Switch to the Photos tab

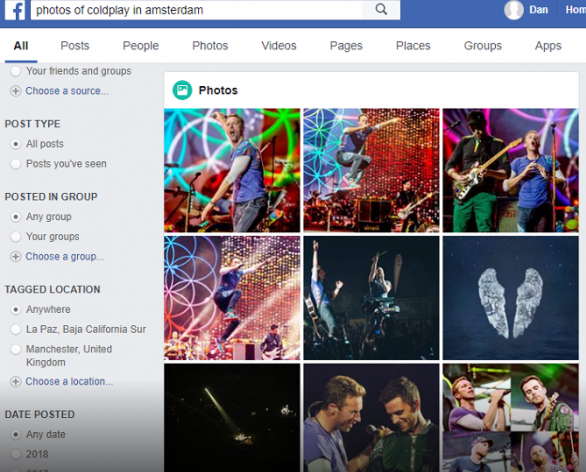210,46
